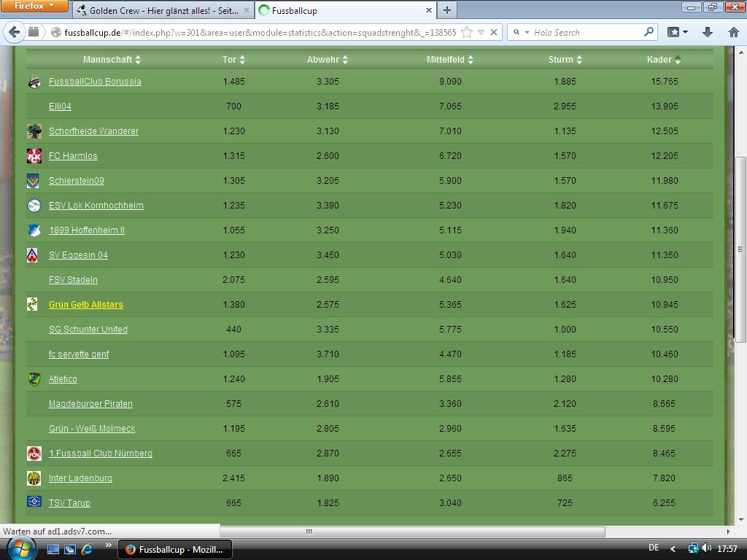
Task: Click the Firefox home icon
Action: 733,32
